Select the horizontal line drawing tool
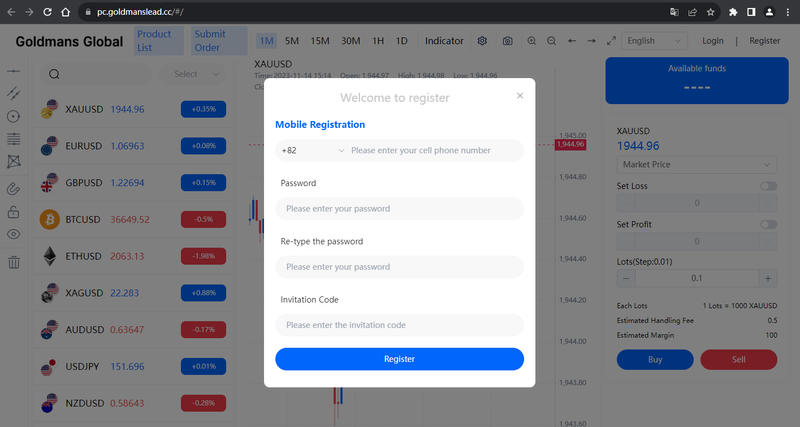 point(14,71)
